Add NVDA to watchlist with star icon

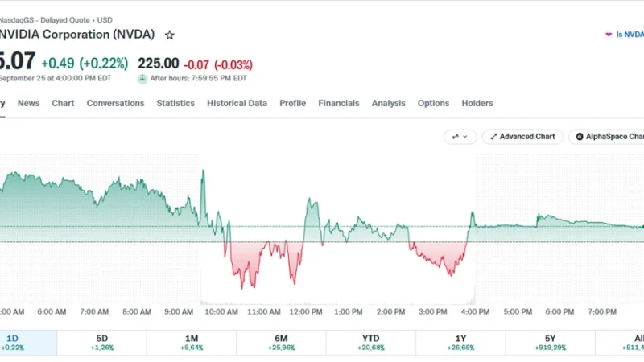coord(169,35)
